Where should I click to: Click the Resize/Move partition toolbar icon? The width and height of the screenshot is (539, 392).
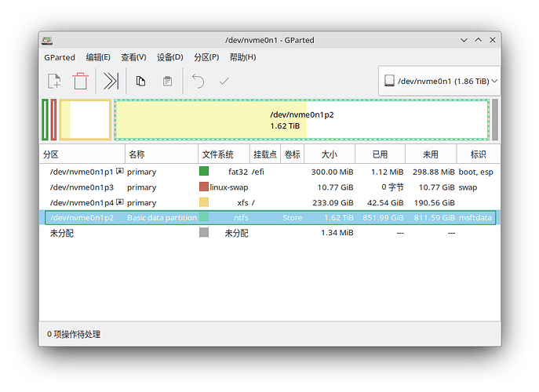pyautogui.click(x=111, y=81)
